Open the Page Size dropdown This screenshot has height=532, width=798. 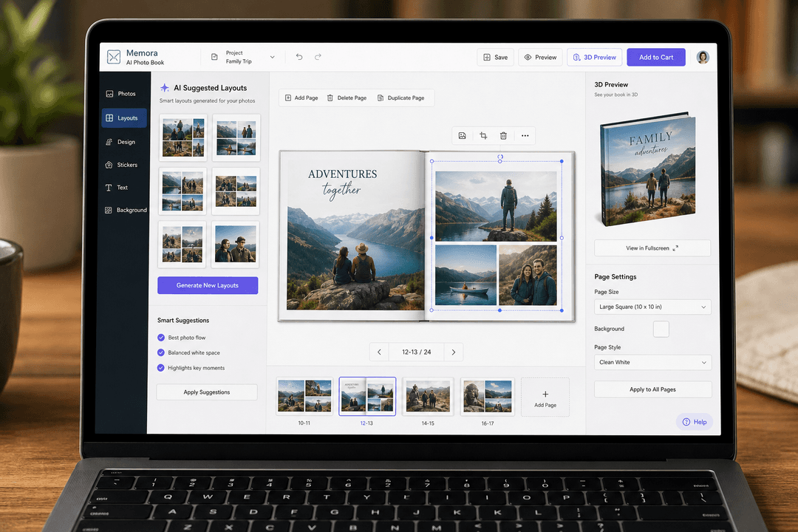coord(652,307)
